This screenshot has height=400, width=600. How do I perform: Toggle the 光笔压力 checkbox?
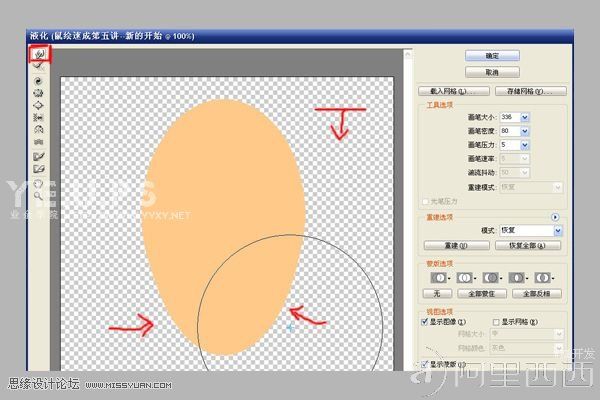[425, 201]
